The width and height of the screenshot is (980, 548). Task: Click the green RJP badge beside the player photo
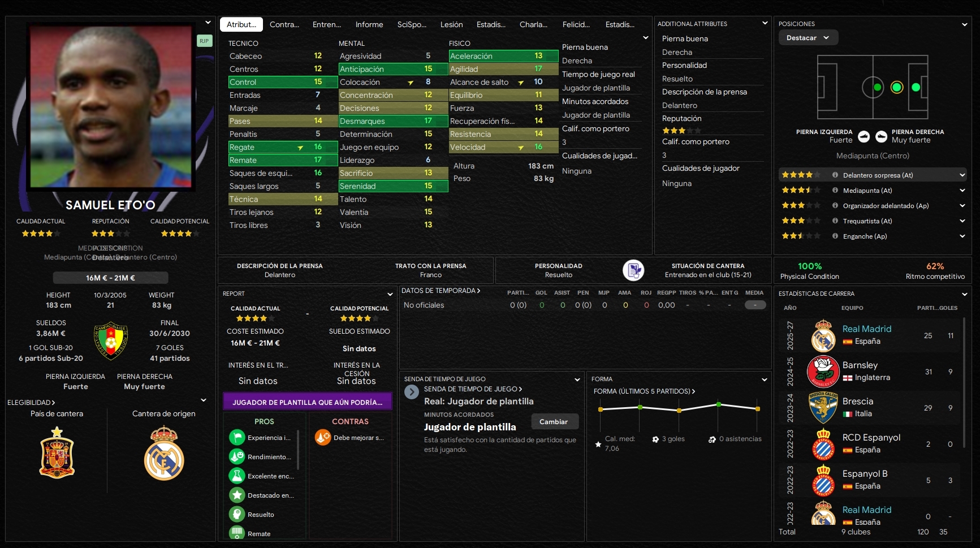pos(204,41)
